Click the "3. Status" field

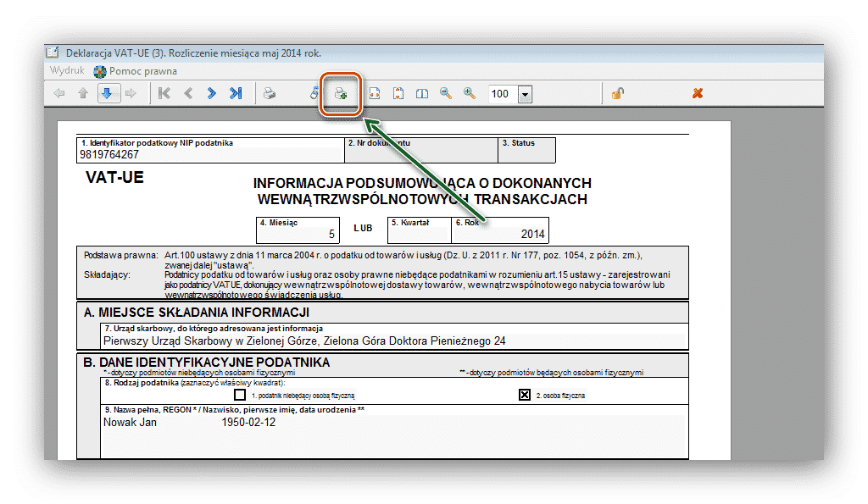(x=526, y=150)
